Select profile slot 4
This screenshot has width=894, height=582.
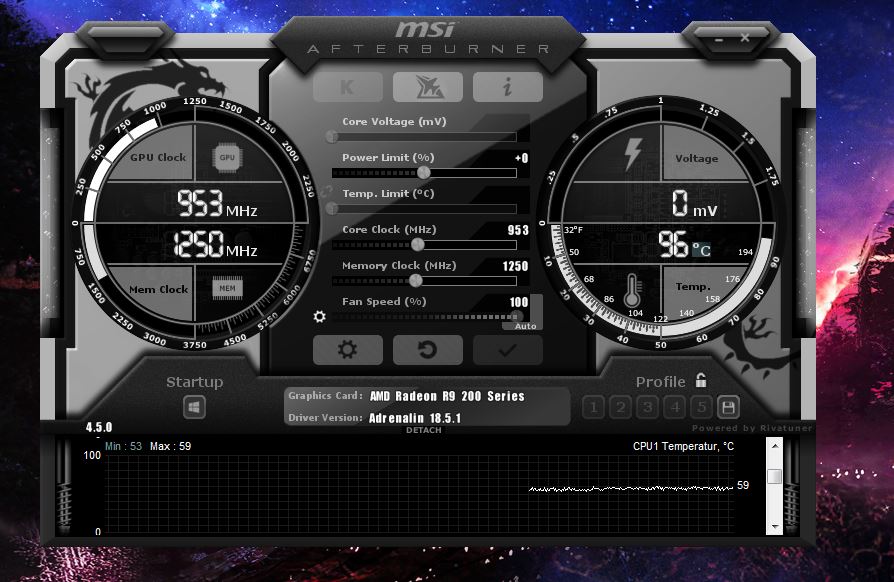pos(675,407)
